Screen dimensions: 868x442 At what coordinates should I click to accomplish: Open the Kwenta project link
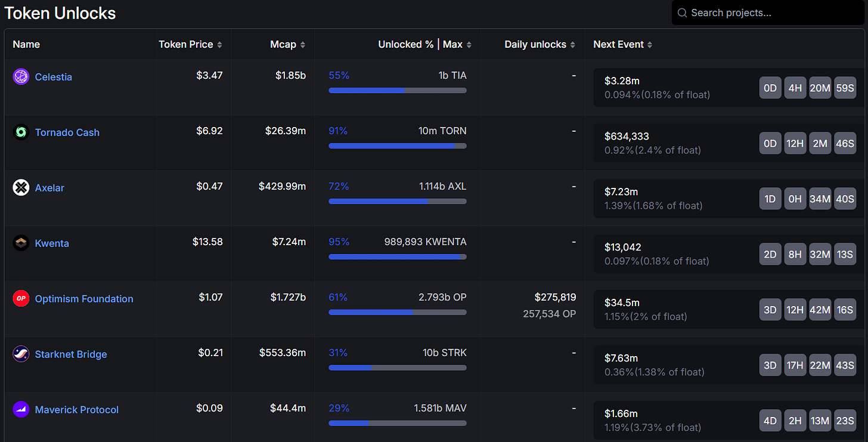(x=52, y=243)
